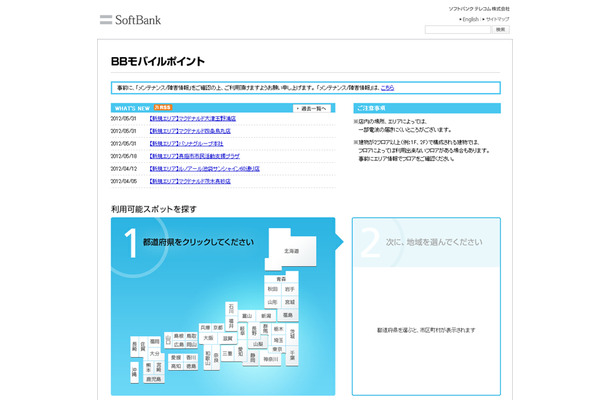Select 京都 prefecture tile
Viewport: 610px width, 400px height.
point(218,328)
